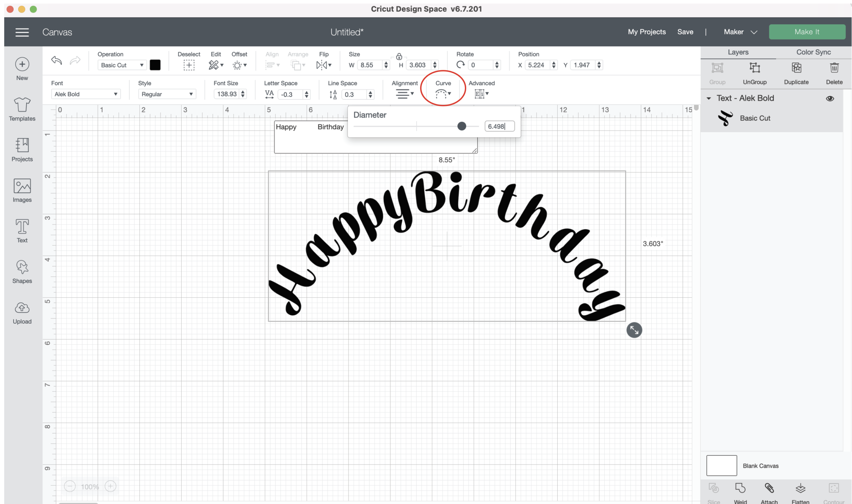This screenshot has height=504, width=852.
Task: Drag the Diameter slider control
Action: 461,126
